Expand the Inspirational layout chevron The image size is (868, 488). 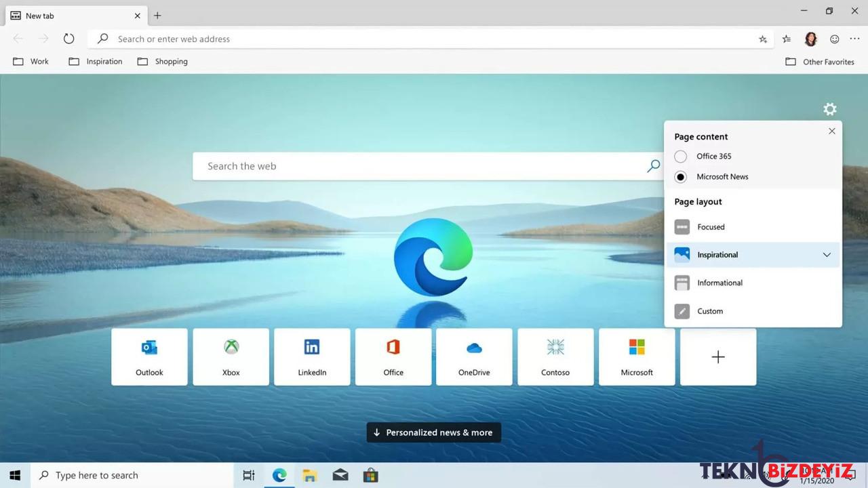pyautogui.click(x=827, y=255)
